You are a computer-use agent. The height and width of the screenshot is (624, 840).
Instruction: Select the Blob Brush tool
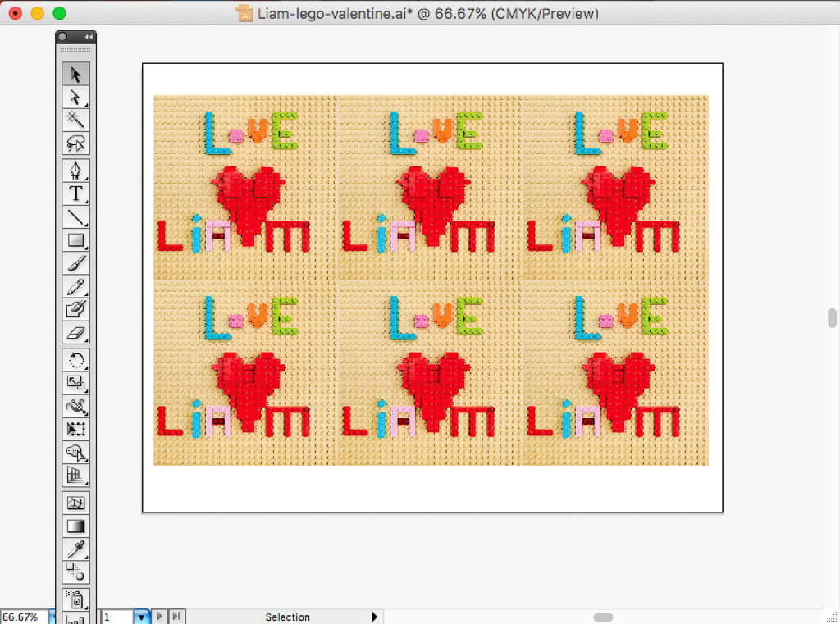click(x=75, y=310)
